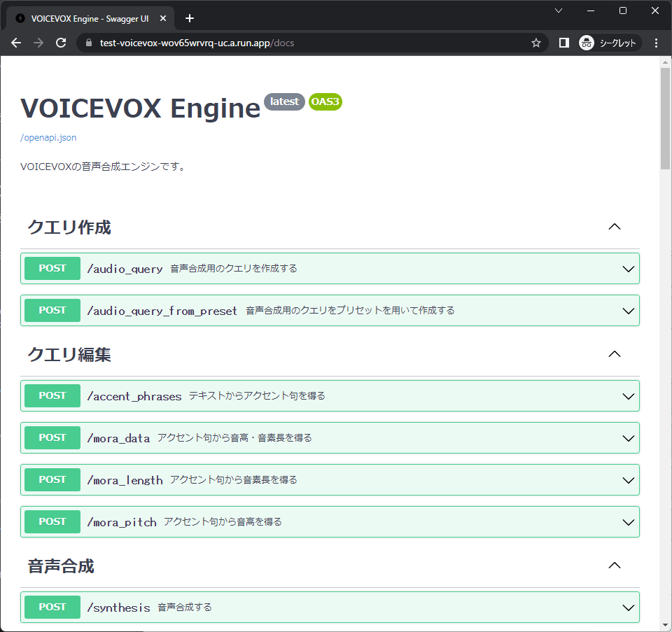Click the クエリ編集 section heading

[x=69, y=354]
